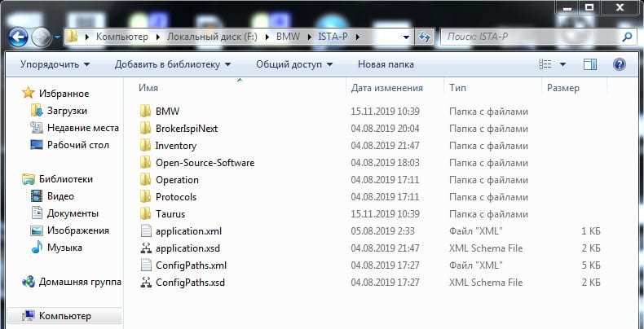Click the Back navigation arrow button
Screen dimensions: 644x329
coord(18,37)
